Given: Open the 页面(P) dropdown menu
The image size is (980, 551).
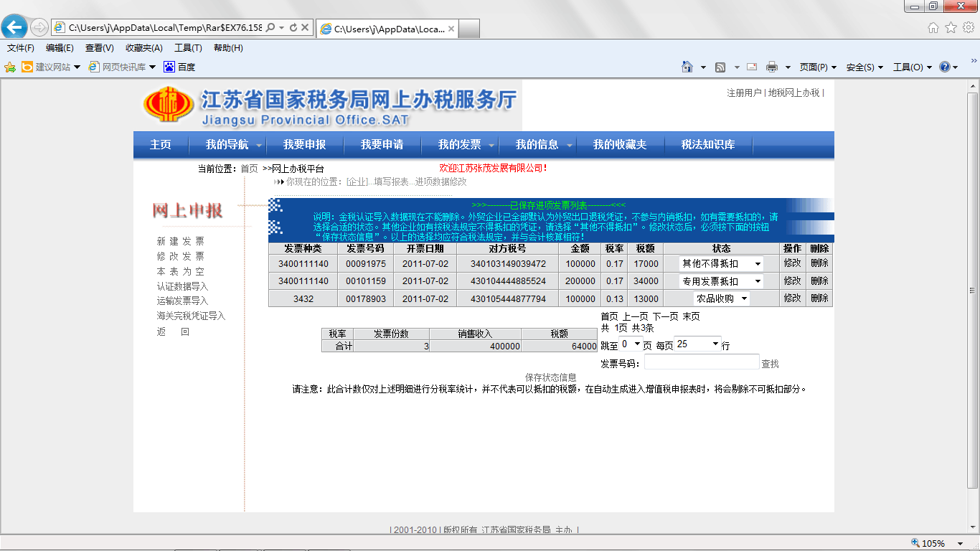Looking at the screenshot, I should tap(818, 67).
